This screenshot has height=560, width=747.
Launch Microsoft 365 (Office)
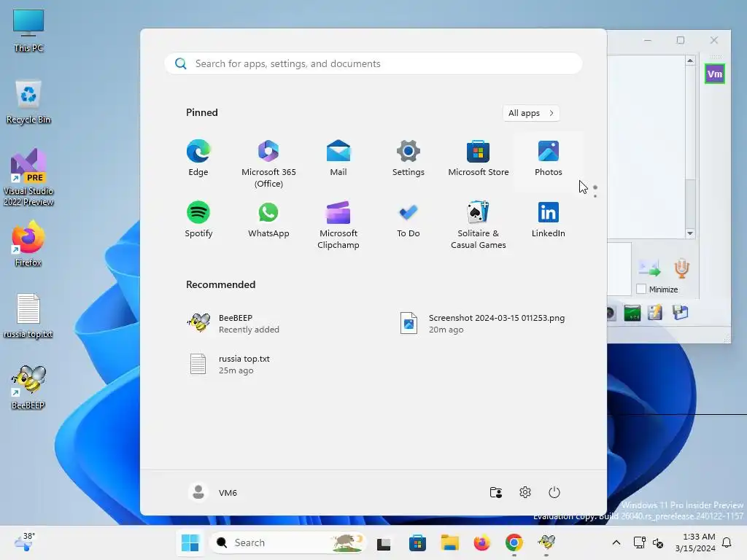(268, 164)
